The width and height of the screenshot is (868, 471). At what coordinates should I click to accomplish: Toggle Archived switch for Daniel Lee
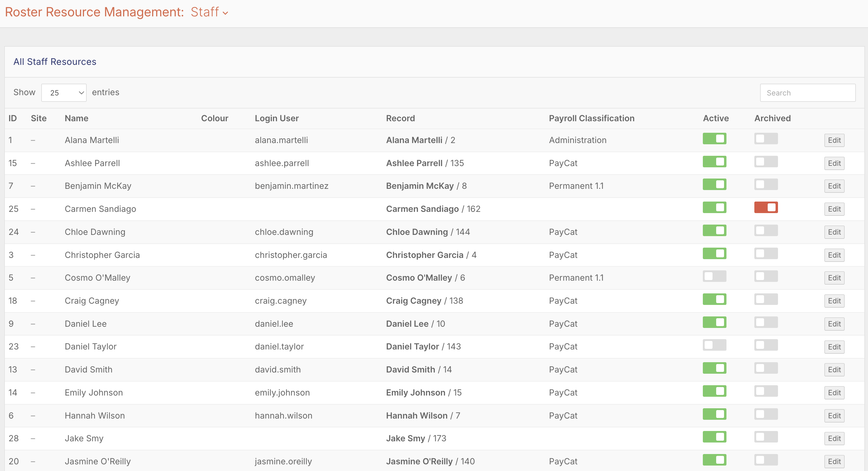point(766,322)
